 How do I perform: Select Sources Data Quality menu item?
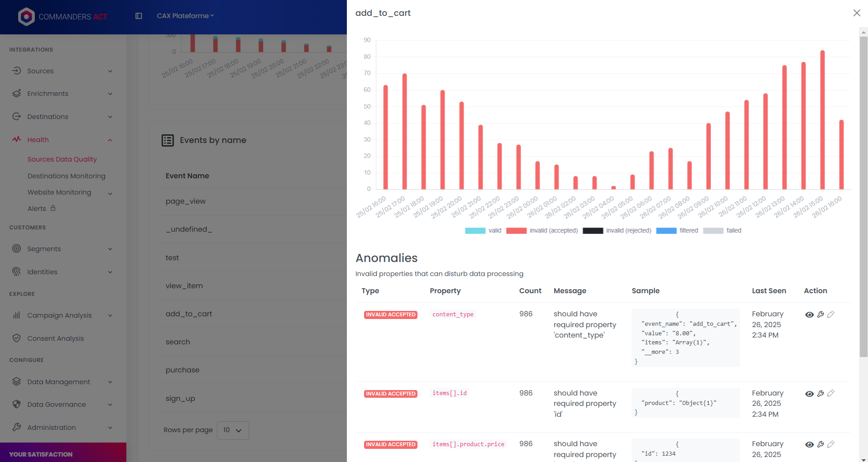(62, 159)
